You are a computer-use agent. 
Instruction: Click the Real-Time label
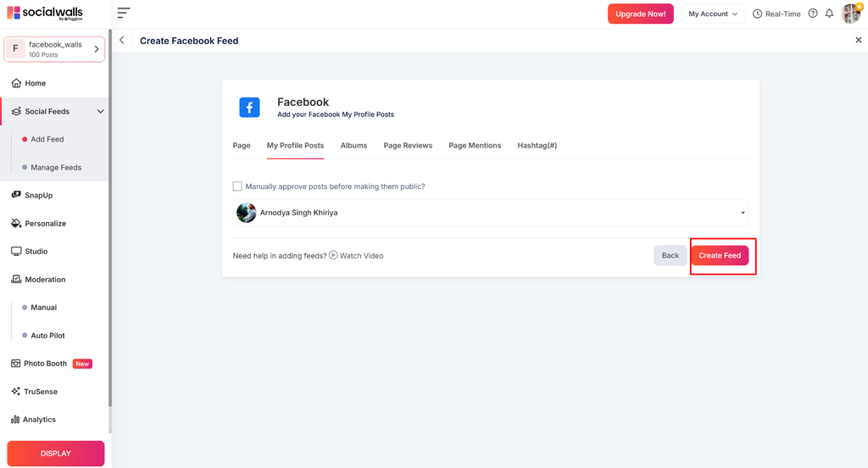pyautogui.click(x=782, y=14)
